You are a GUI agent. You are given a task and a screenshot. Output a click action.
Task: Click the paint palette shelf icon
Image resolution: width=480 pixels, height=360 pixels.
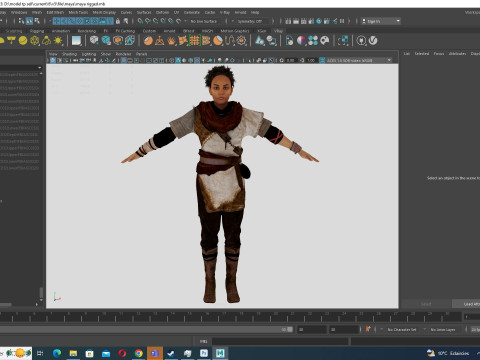click(x=325, y=41)
